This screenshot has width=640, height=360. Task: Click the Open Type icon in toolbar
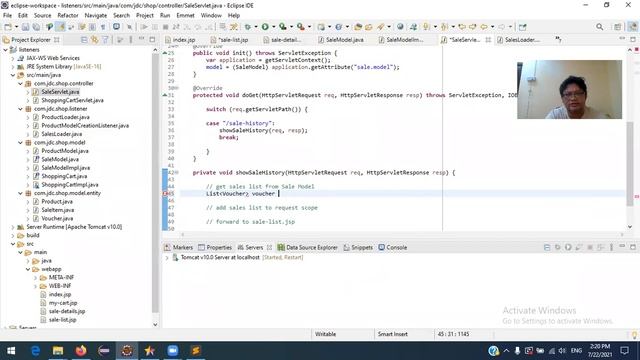pos(358,27)
